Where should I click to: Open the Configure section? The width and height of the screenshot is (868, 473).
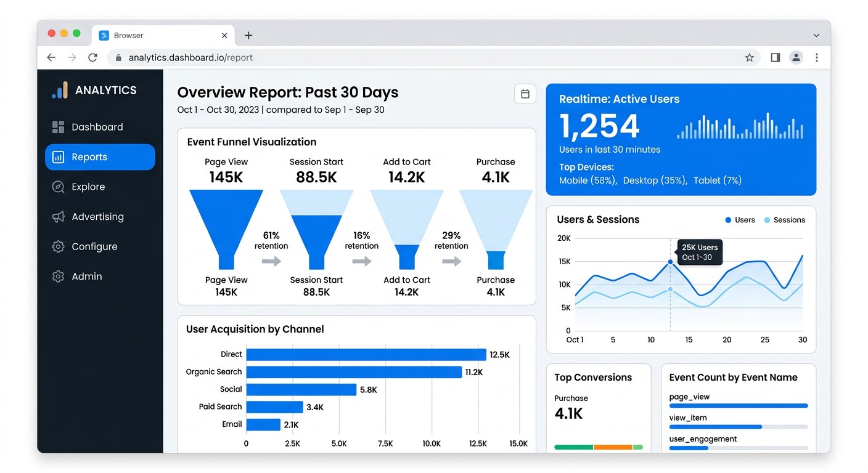click(100, 246)
